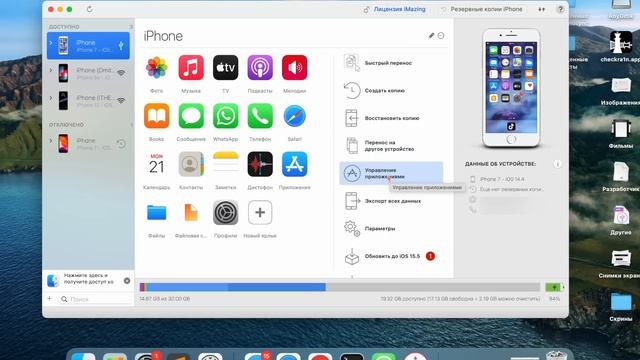Open the Мелодии ringtones icon
Image resolution: width=640 pixels, height=360 pixels.
click(x=294, y=68)
